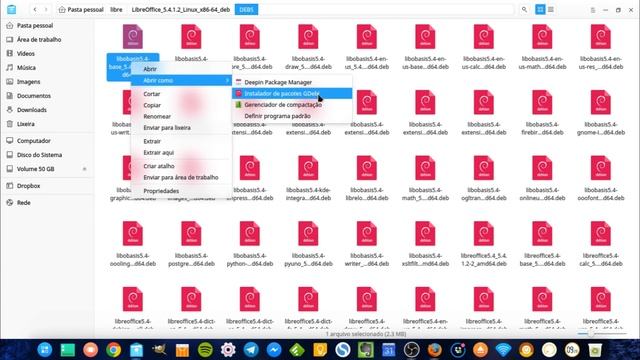Choose Extrair aqui in context menu
Viewport: 640px width, 360px height.
[x=181, y=153]
